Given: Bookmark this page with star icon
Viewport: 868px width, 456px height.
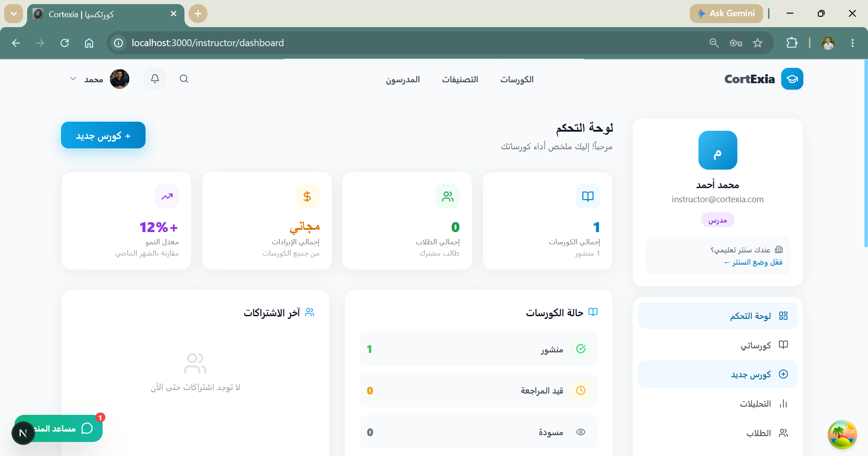Looking at the screenshot, I should 758,43.
